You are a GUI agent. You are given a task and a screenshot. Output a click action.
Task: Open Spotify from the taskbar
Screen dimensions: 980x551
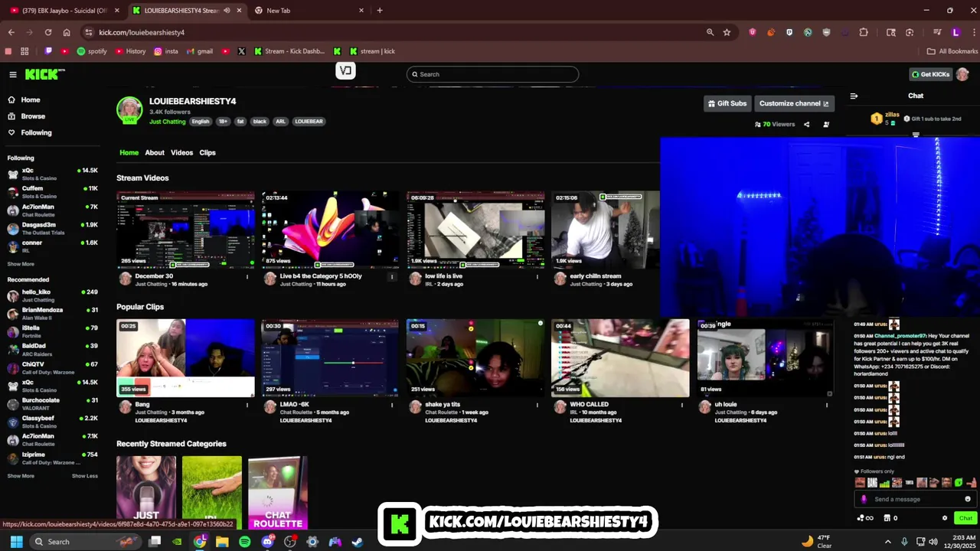point(244,542)
